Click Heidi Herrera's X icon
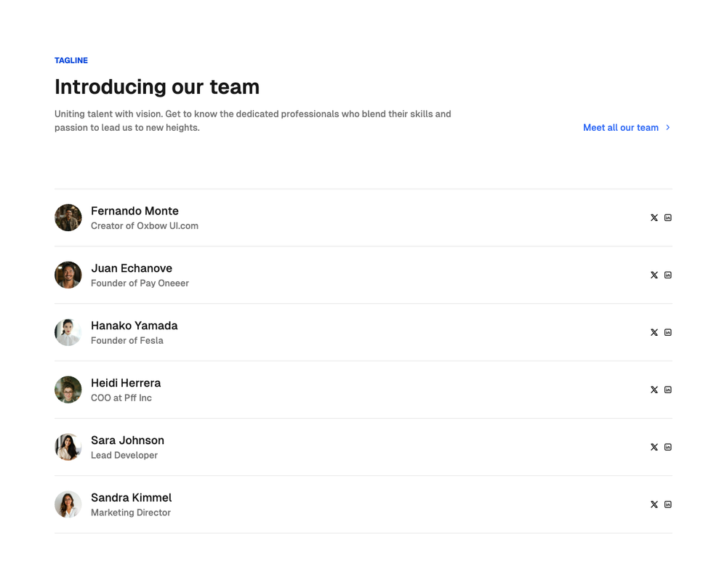Screen dimensions: 727x588 (654, 390)
